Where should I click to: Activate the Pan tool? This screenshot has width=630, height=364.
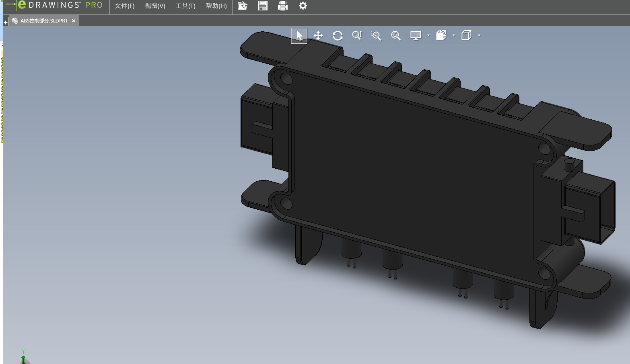coord(318,36)
